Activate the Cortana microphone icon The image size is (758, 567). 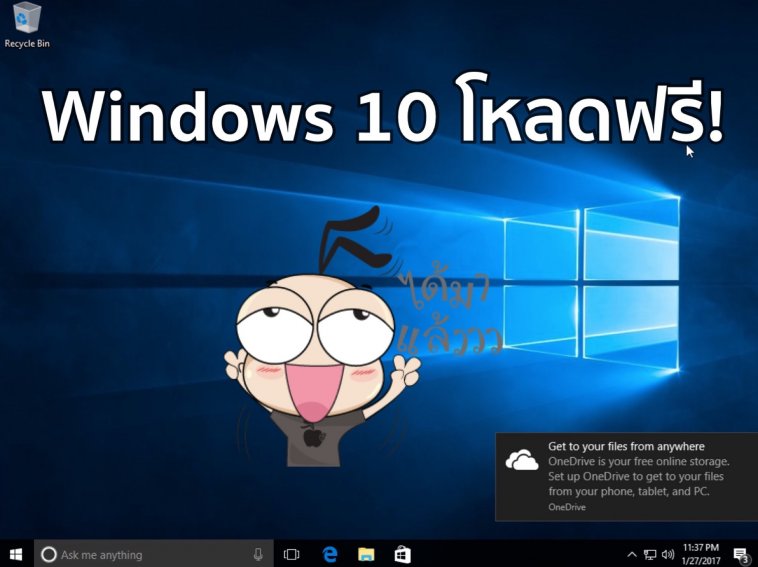258,554
